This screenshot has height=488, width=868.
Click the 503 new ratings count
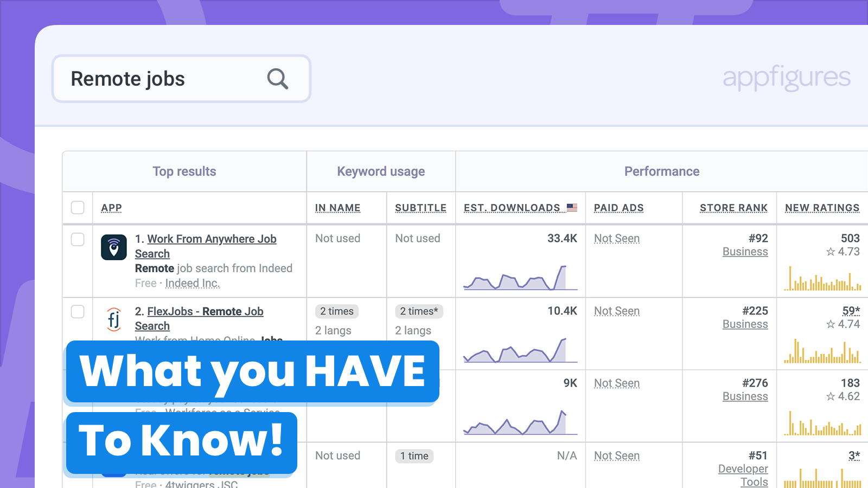click(850, 239)
